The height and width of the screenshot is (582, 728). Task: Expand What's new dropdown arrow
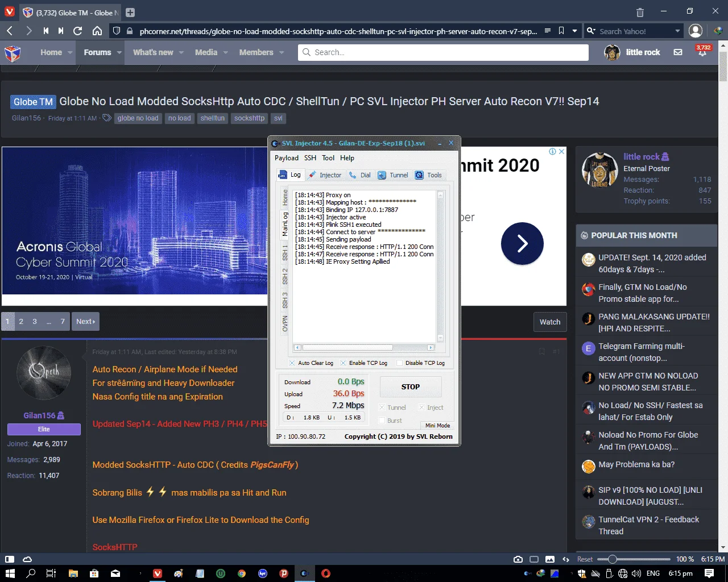tap(181, 52)
